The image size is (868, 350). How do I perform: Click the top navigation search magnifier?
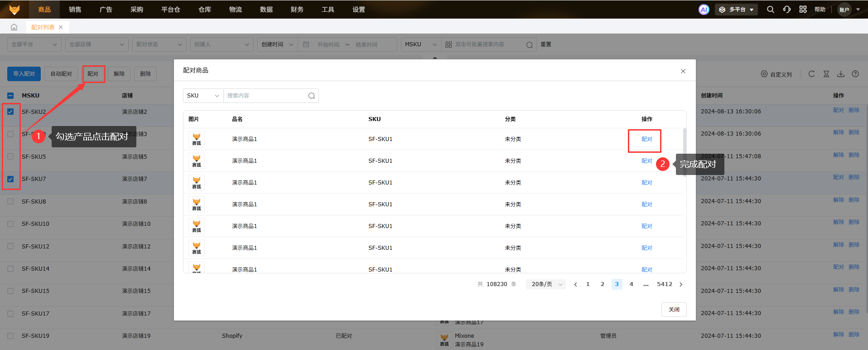click(770, 10)
